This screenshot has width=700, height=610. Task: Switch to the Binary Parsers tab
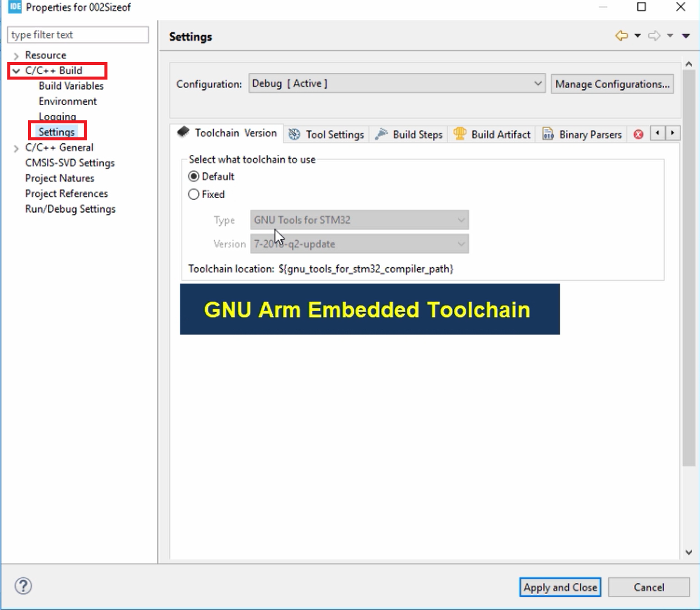pyautogui.click(x=582, y=134)
